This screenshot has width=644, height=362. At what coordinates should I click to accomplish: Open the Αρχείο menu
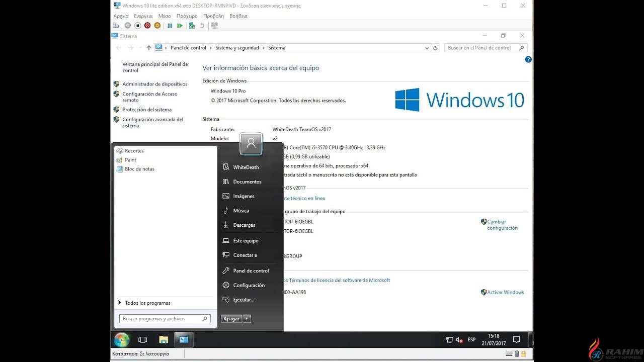(x=121, y=16)
